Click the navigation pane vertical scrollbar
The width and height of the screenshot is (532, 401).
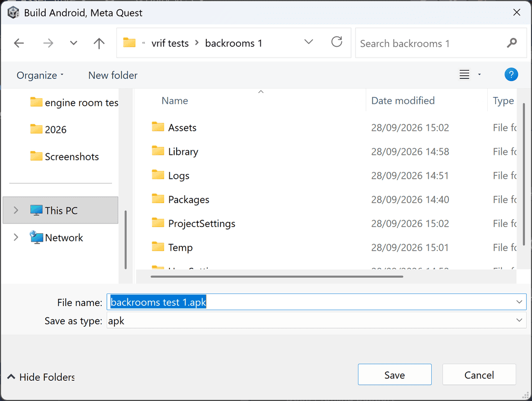[126, 239]
